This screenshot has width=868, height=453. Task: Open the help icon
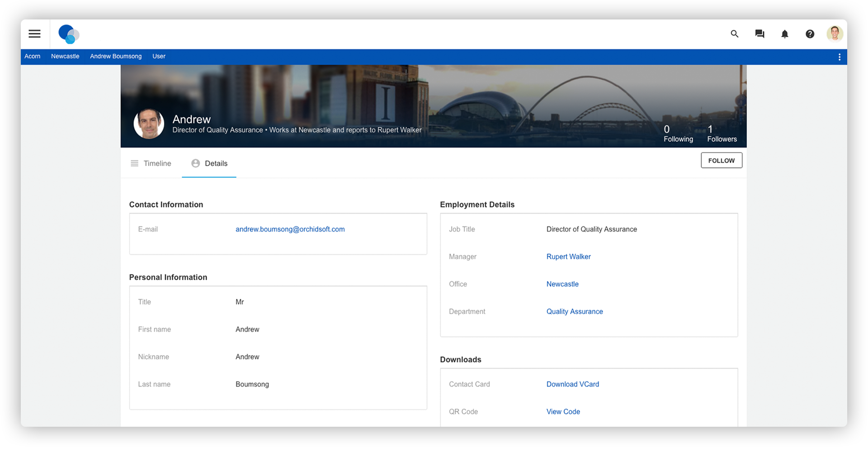[810, 34]
